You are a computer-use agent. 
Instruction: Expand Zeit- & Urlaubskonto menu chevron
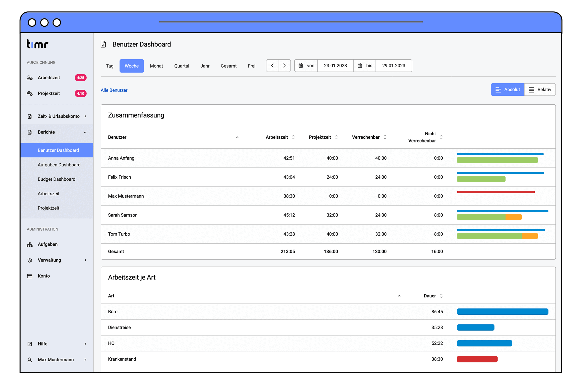(x=86, y=116)
